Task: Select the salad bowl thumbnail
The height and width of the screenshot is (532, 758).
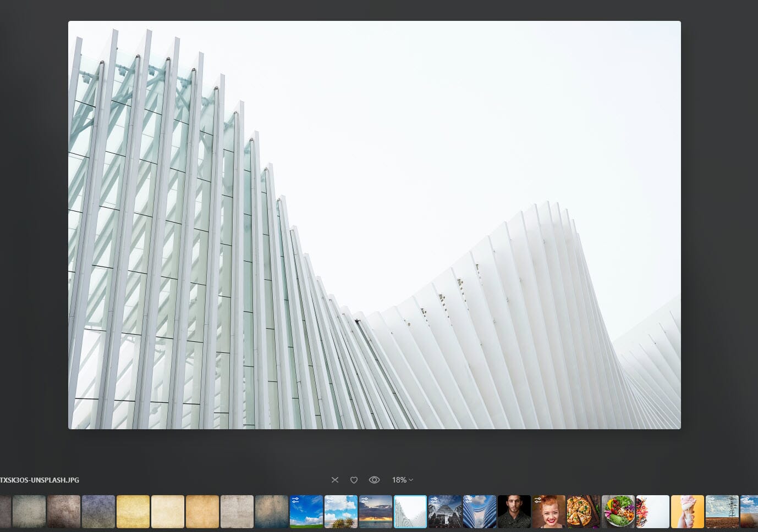Action: tap(618, 512)
